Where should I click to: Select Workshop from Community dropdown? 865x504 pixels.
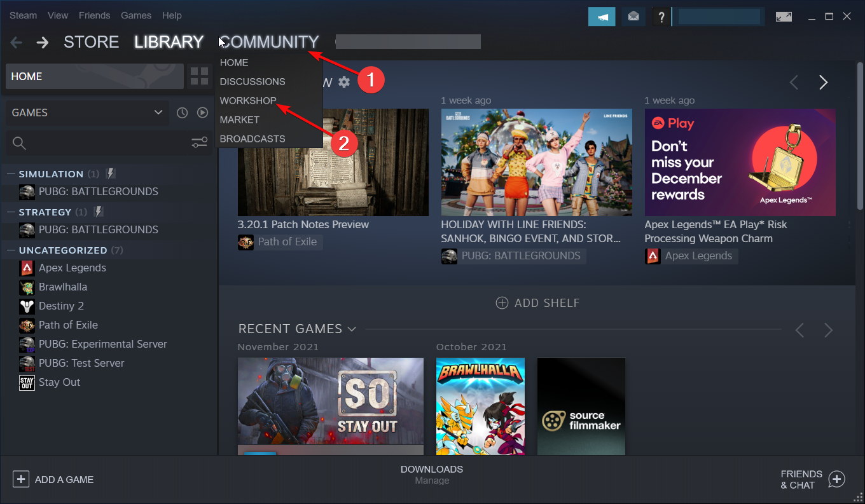[248, 100]
